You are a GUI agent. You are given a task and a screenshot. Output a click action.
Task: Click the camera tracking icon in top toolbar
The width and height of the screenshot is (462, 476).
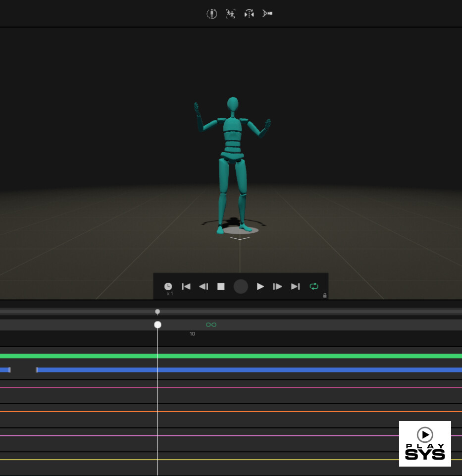267,13
